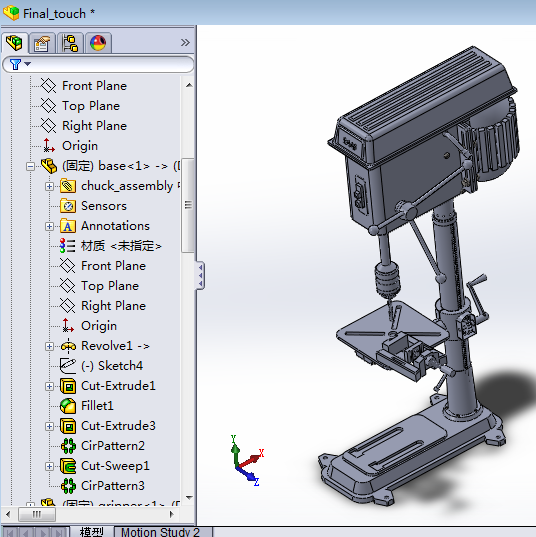
Task: Click the (-) Sketch4 sketch icon
Action: coord(68,366)
